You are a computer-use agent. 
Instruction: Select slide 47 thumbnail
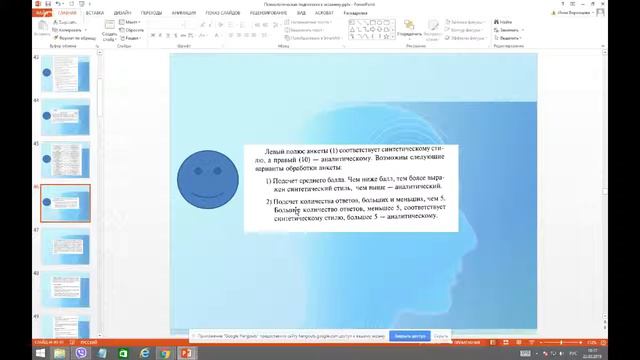[x=65, y=247]
